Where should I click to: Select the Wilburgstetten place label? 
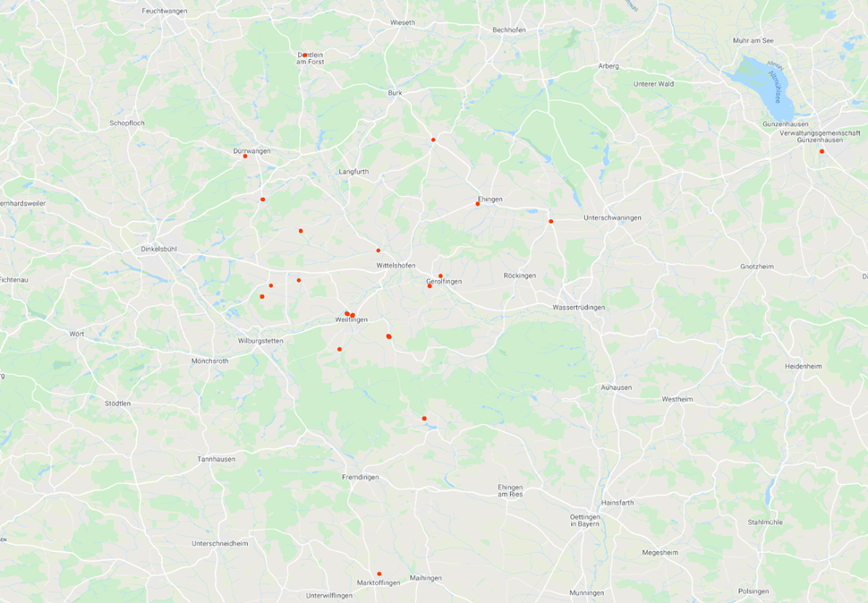[260, 341]
